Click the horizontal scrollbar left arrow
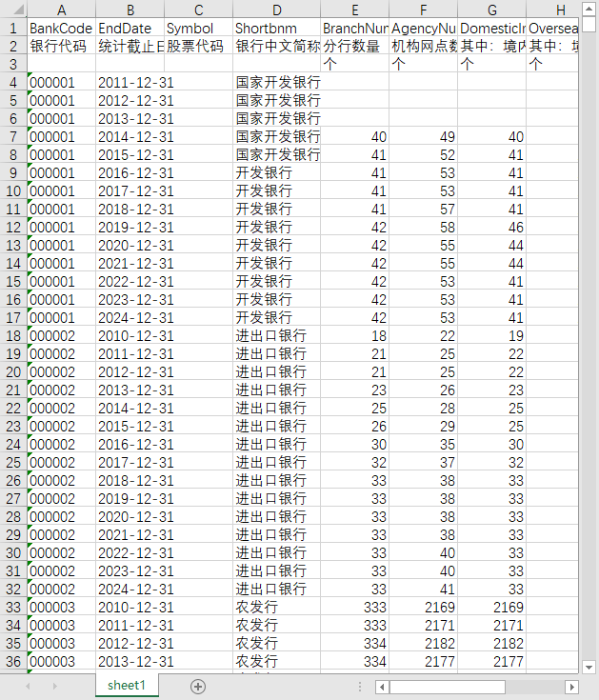The image size is (599, 700). tap(382, 687)
